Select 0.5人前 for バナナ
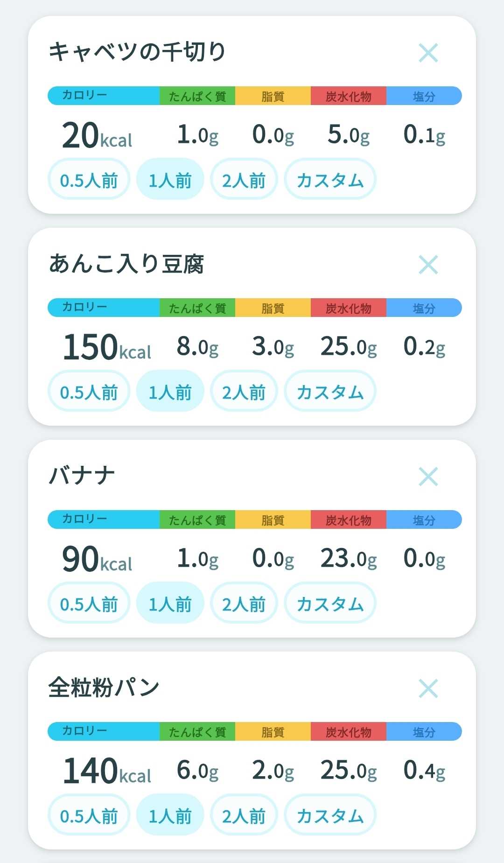 tap(89, 603)
